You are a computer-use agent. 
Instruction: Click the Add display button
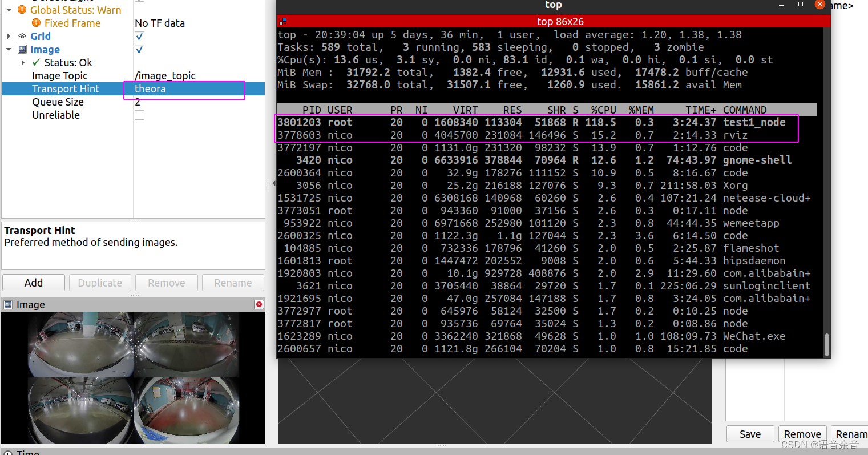pyautogui.click(x=34, y=283)
